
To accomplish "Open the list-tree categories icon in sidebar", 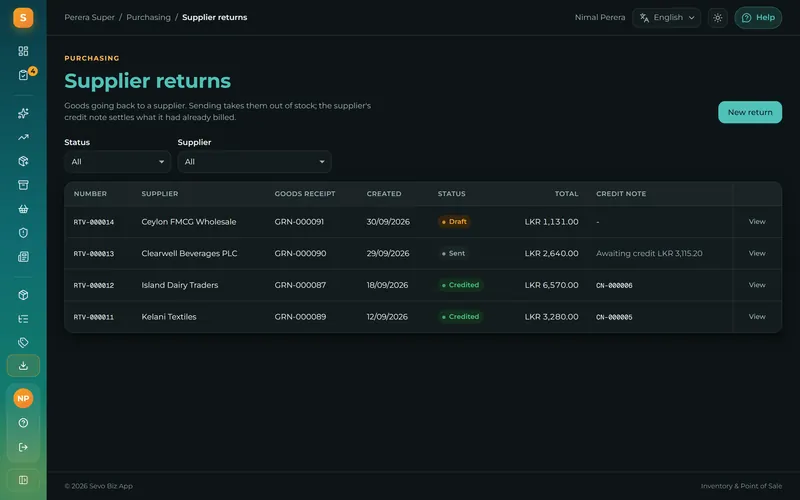I will pos(23,319).
